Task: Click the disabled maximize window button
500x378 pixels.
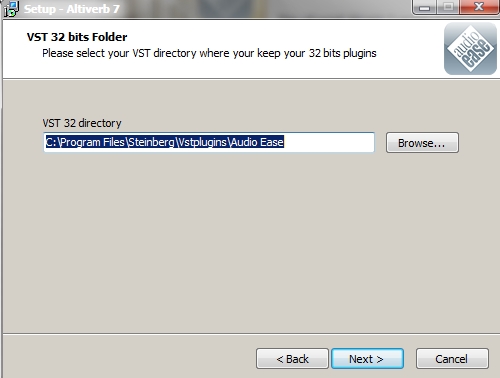Action: (448, 7)
